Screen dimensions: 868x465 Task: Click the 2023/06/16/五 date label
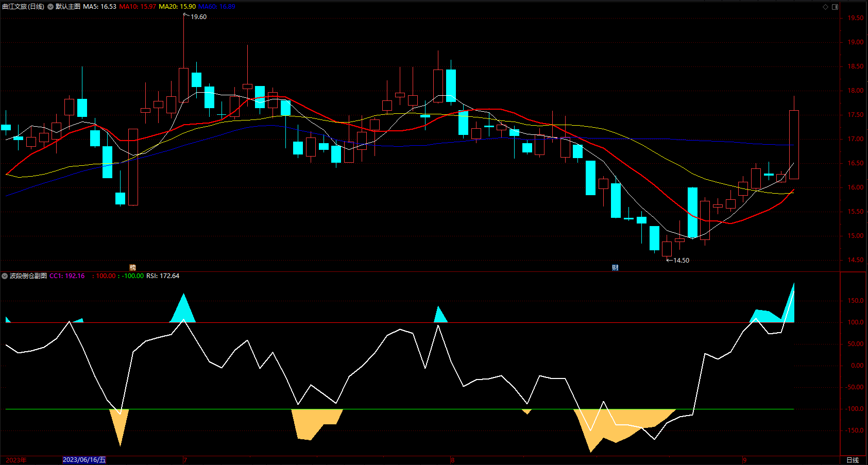[x=84, y=460]
